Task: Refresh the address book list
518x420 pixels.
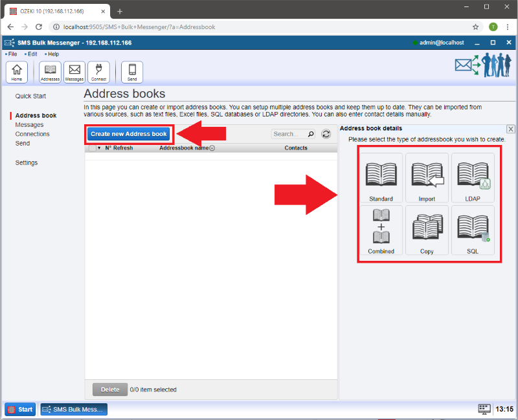Action: (x=326, y=134)
